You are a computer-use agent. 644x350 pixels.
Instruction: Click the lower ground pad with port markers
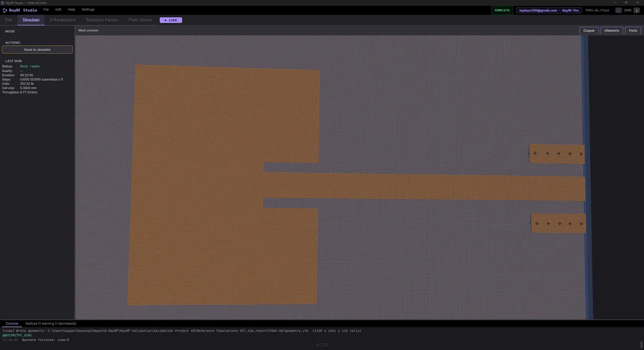558,223
